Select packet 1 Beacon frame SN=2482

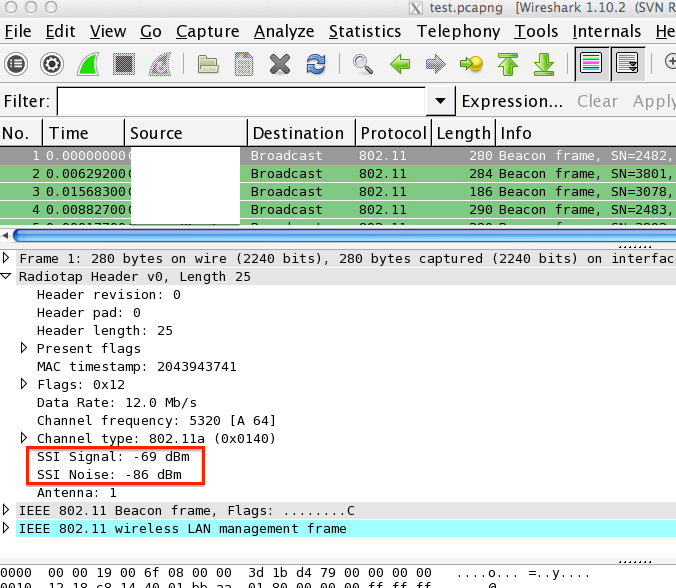click(338, 156)
